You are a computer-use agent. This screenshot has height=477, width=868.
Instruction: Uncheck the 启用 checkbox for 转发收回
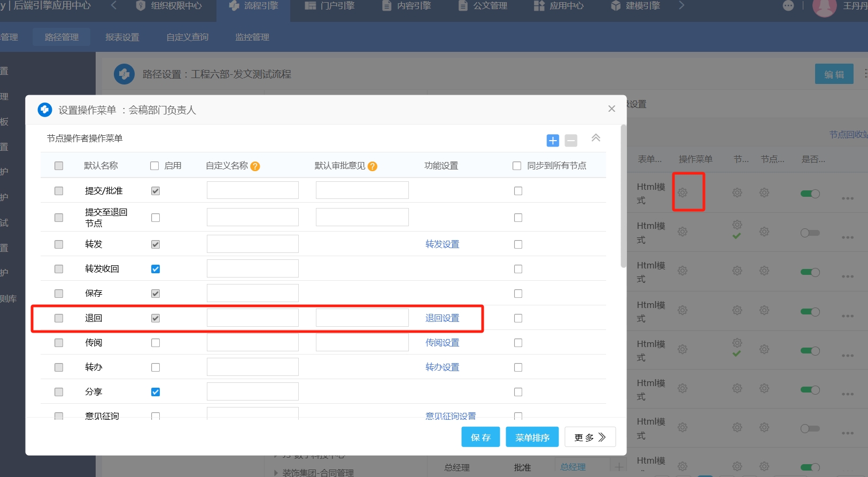click(156, 269)
